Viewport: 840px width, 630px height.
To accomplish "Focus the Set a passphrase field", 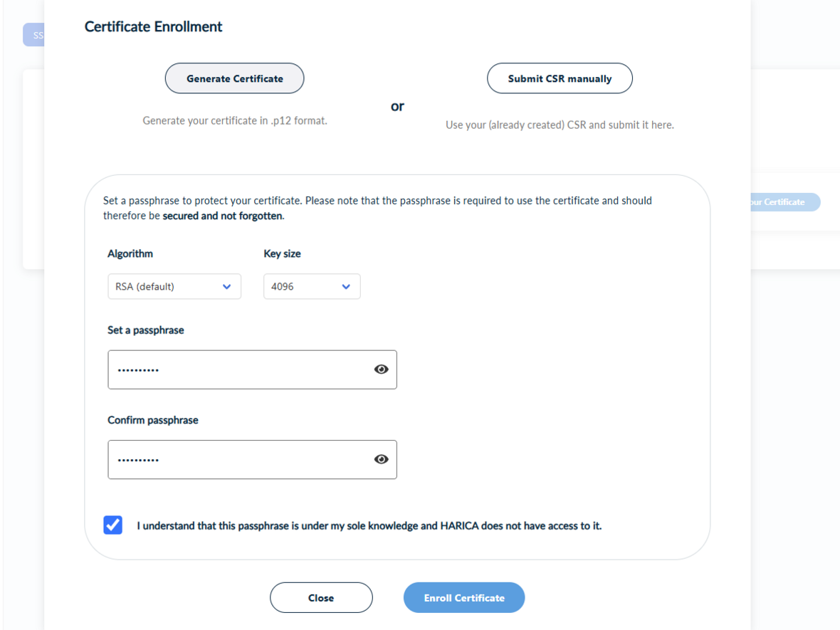I will (252, 369).
